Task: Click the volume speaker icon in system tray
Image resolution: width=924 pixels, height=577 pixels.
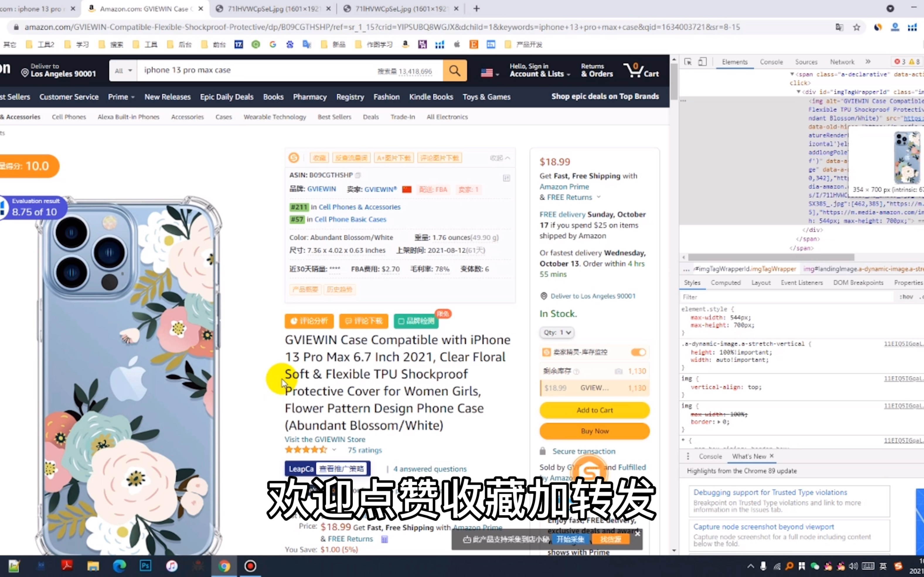Action: (x=854, y=566)
